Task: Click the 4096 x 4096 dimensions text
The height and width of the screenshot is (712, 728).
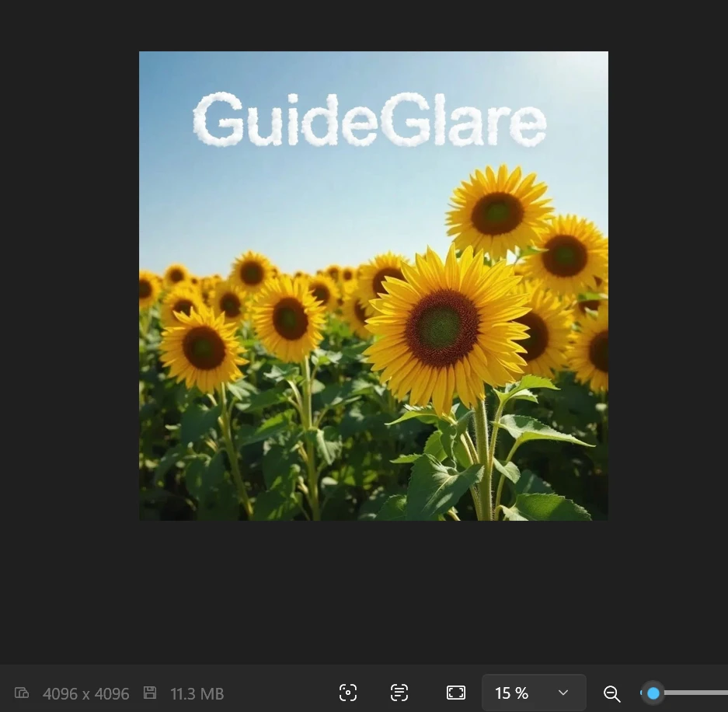Action: tap(85, 693)
